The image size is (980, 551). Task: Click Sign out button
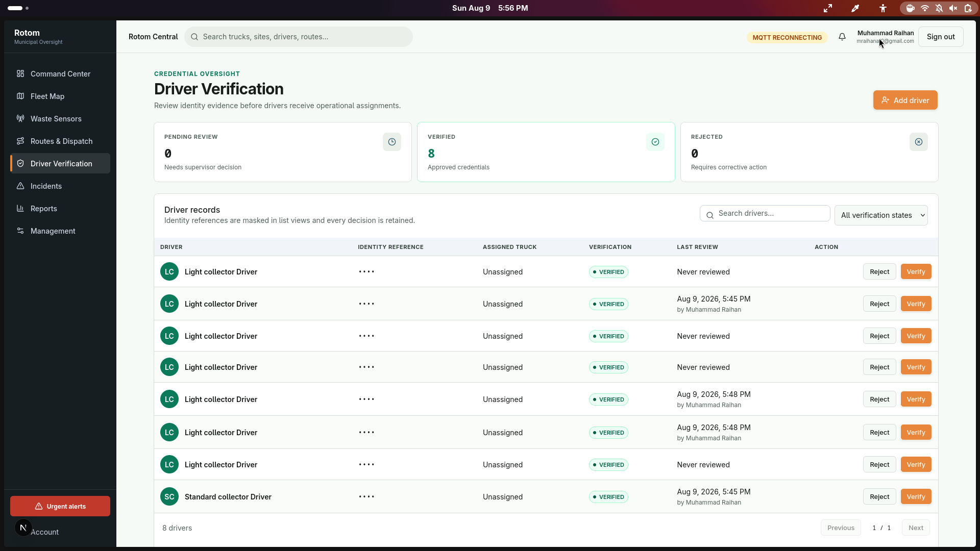pos(941,37)
